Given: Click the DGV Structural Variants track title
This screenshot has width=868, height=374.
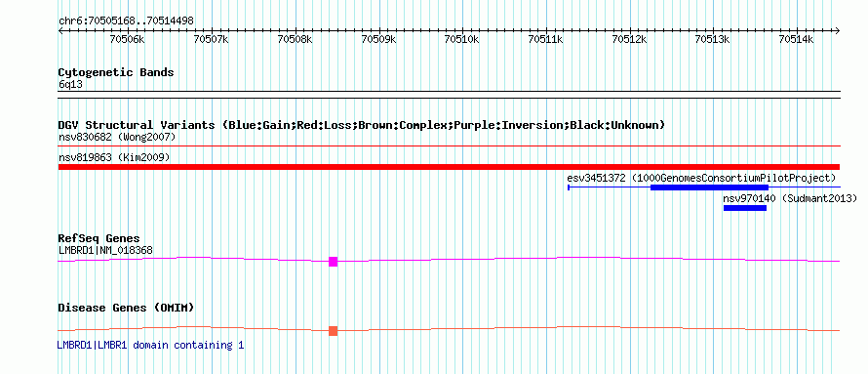Looking at the screenshot, I should pyautogui.click(x=362, y=125).
